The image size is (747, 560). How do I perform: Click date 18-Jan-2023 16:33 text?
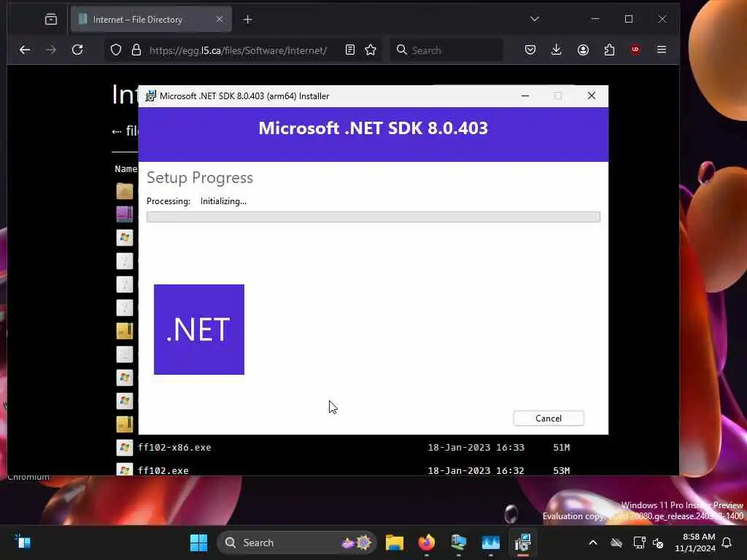click(x=476, y=447)
